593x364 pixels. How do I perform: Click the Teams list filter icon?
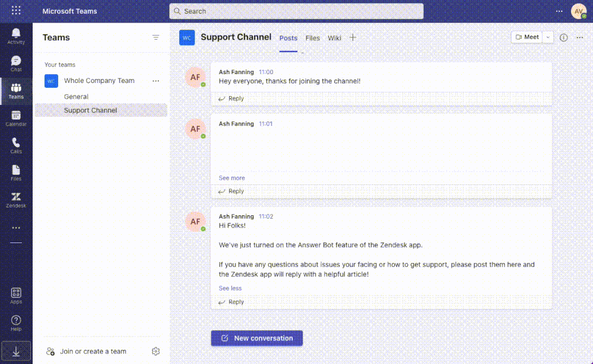[x=156, y=37]
